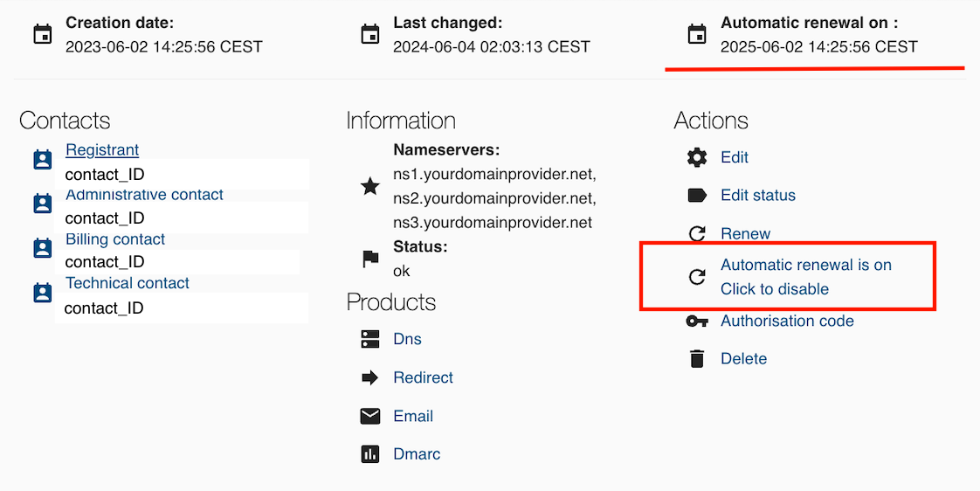Click the label tag icon for Edit status
The image size is (980, 491).
coord(697,195)
